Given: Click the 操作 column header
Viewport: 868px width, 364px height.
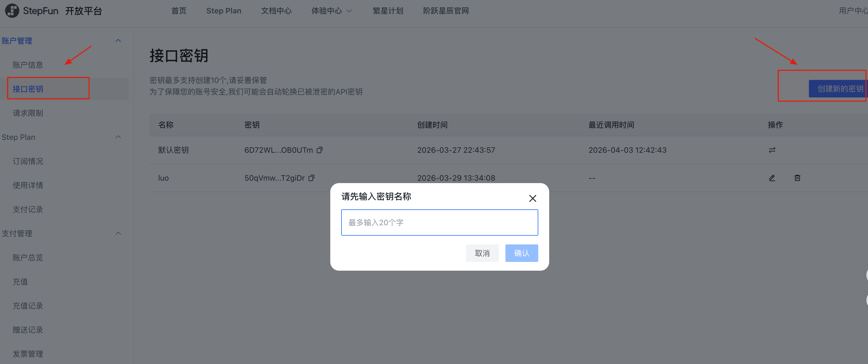Looking at the screenshot, I should pos(775,125).
